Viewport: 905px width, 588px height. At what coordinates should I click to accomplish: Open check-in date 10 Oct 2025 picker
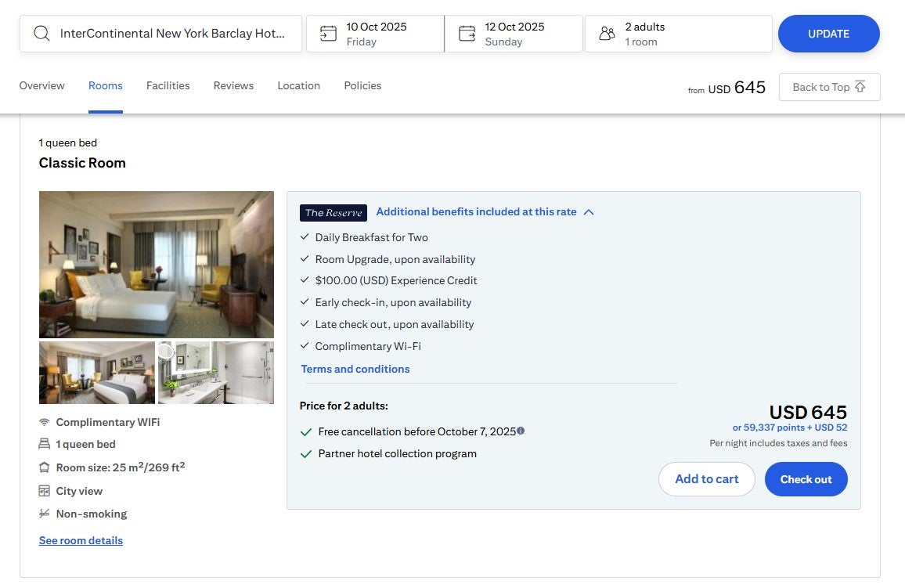[375, 34]
